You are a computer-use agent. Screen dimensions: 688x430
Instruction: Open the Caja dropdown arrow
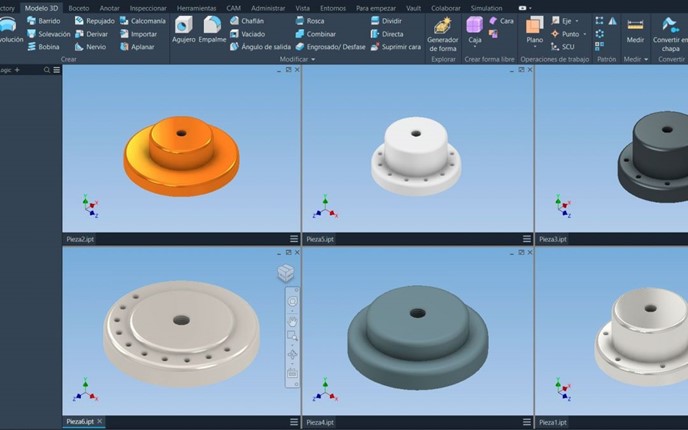(475, 47)
